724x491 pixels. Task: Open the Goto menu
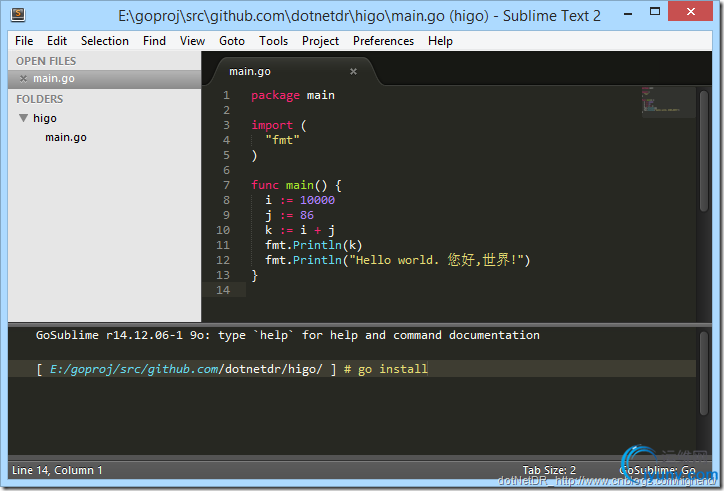[232, 41]
